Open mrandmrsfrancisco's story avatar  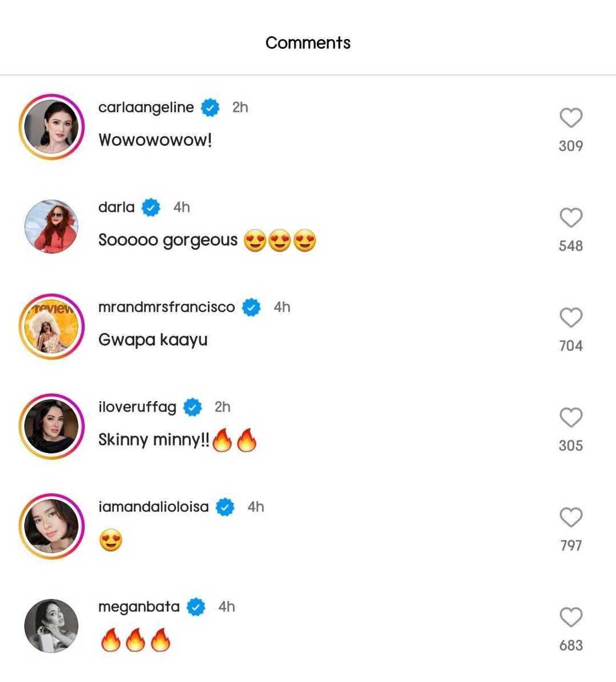51,326
